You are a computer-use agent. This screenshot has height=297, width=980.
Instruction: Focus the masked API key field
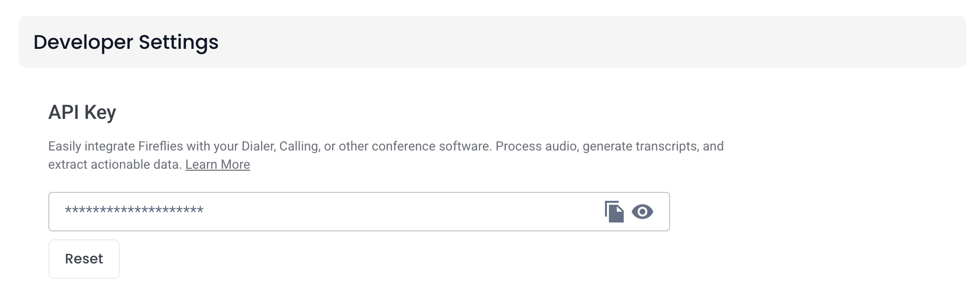pos(359,212)
